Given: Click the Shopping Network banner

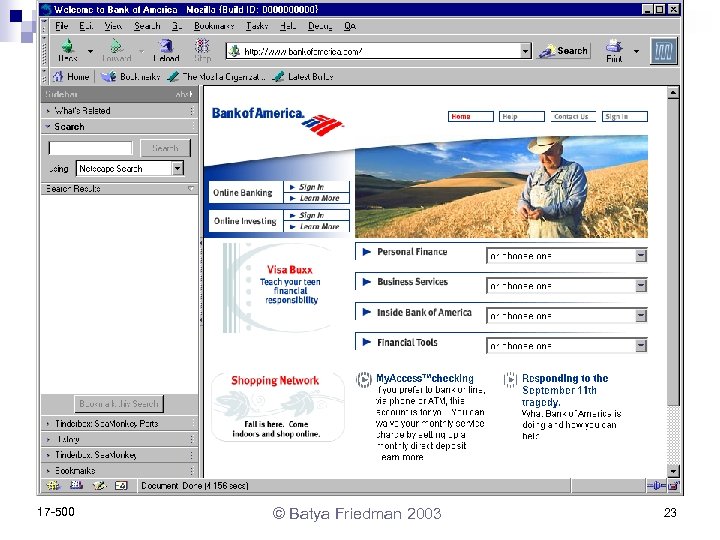Looking at the screenshot, I should 278,406.
